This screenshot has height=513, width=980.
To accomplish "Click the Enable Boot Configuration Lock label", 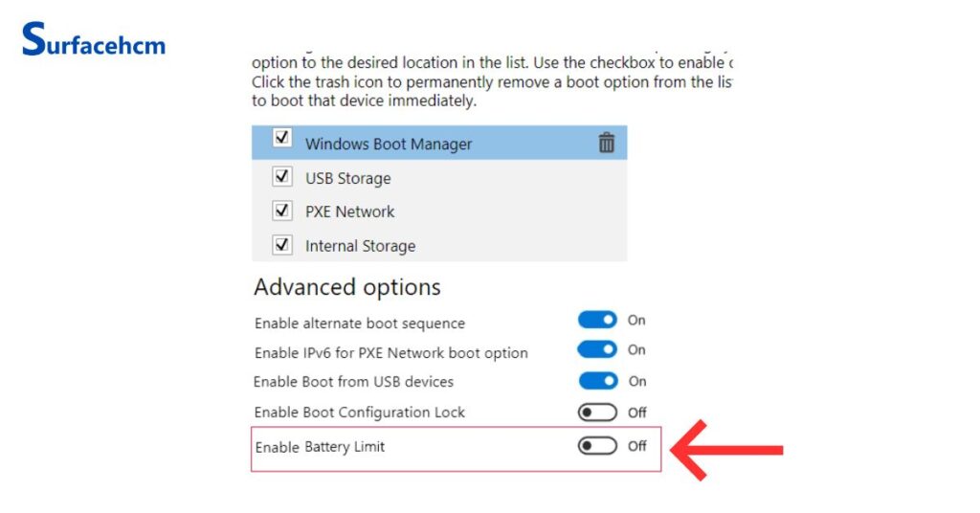I will [359, 413].
